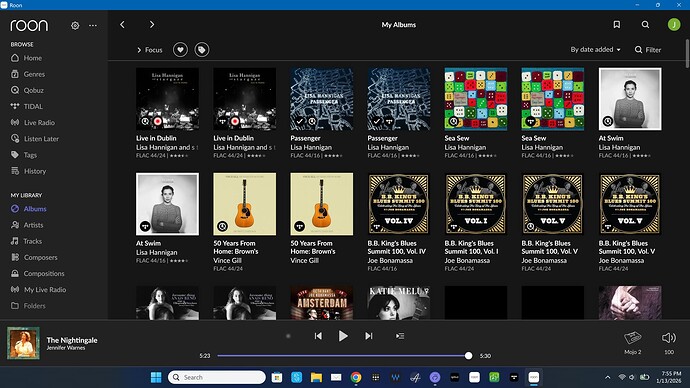This screenshot has height=388, width=690.
Task: Toggle the tag filter button
Action: [202, 50]
